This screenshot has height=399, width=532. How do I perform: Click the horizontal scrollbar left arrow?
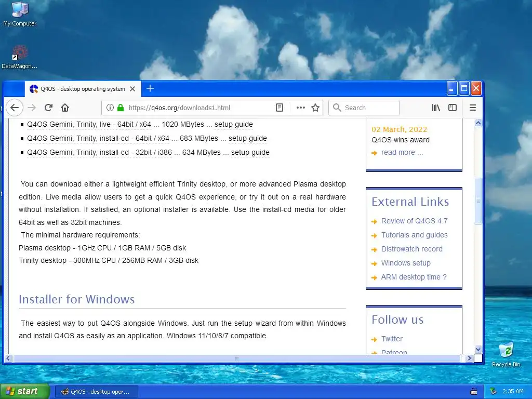[8, 358]
